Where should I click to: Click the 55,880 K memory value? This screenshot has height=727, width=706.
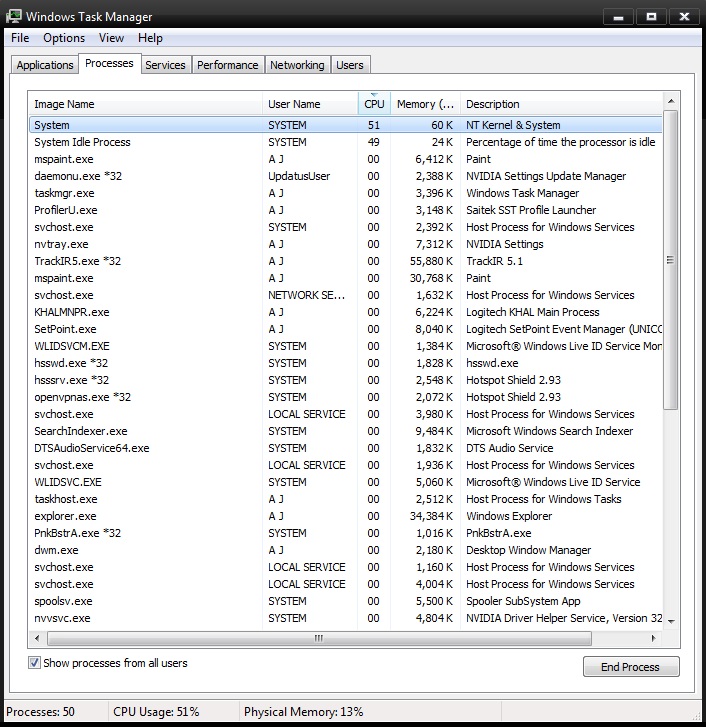431,261
